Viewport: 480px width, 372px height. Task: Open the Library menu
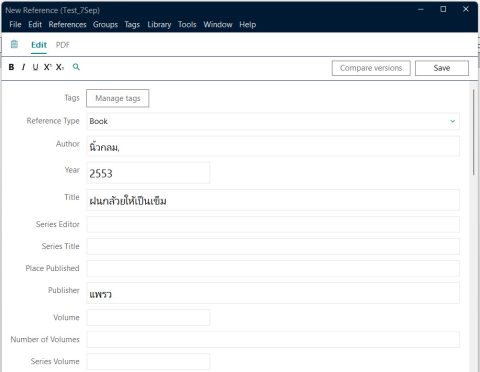159,25
